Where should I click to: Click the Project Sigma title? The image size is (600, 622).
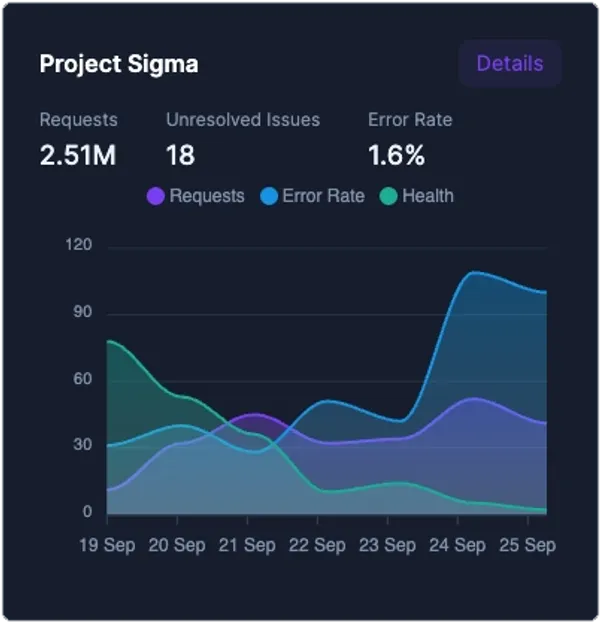coord(119,64)
